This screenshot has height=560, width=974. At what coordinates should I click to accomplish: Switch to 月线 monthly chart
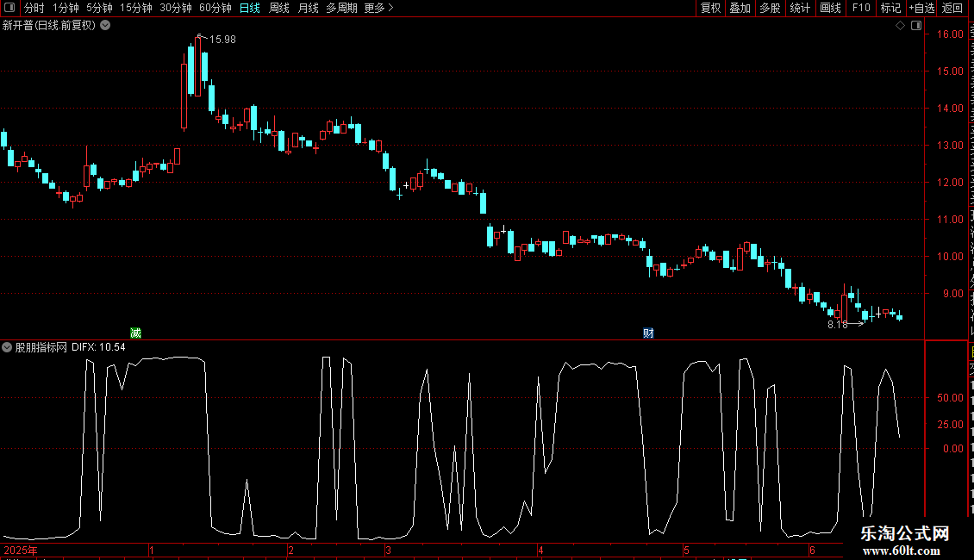(x=308, y=8)
